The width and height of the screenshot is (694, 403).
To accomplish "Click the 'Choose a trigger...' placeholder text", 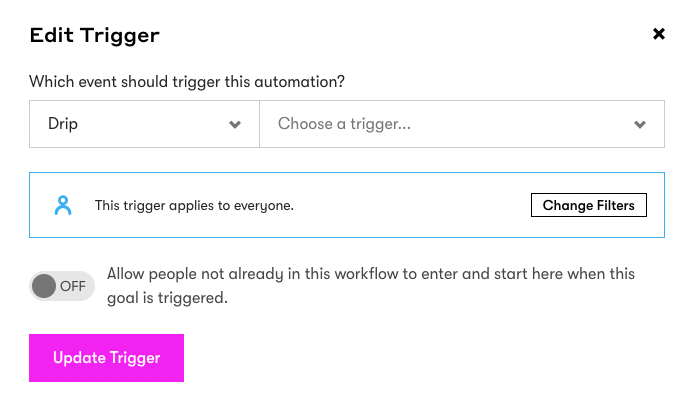I will (344, 124).
